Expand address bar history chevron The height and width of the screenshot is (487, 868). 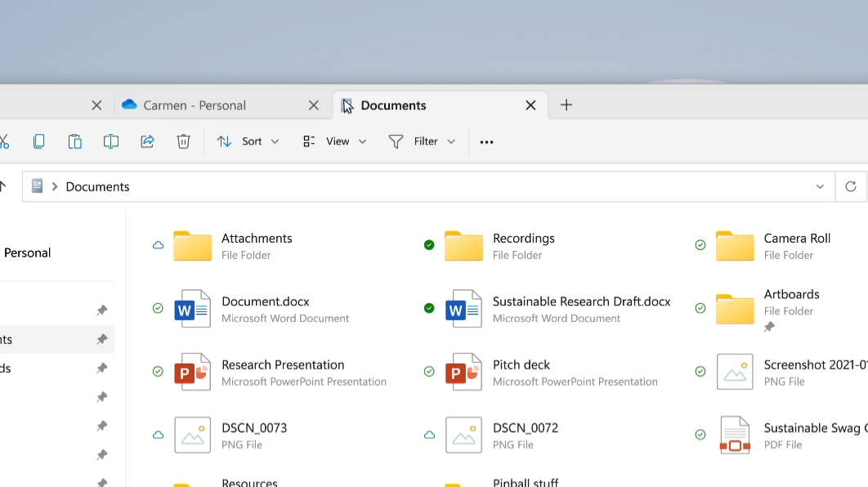pyautogui.click(x=820, y=186)
